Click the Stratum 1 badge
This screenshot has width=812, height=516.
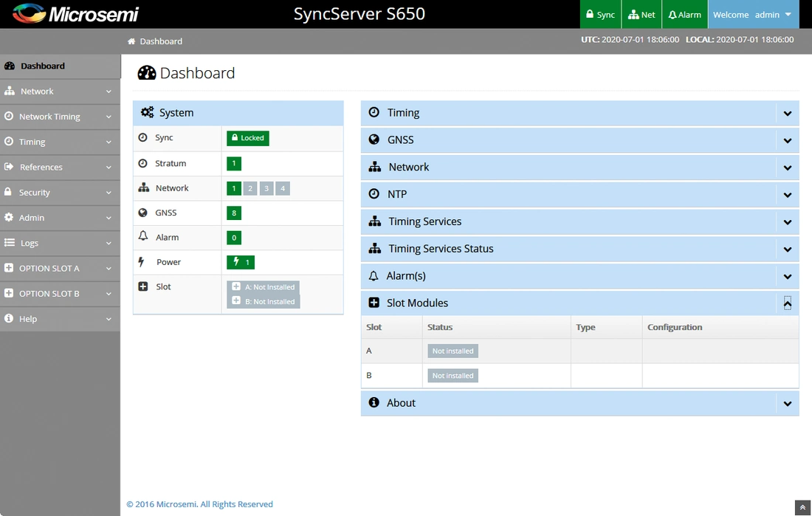point(234,164)
